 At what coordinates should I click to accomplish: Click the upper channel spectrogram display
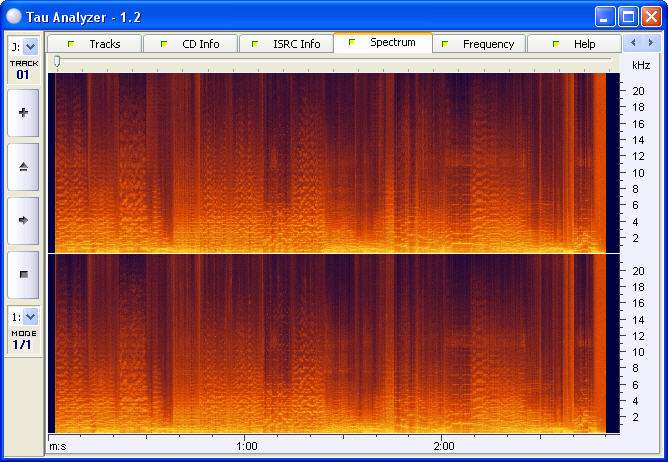click(330, 162)
